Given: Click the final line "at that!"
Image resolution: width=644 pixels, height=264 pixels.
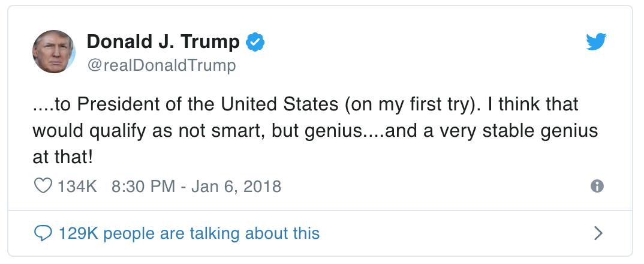Looking at the screenshot, I should 62,157.
